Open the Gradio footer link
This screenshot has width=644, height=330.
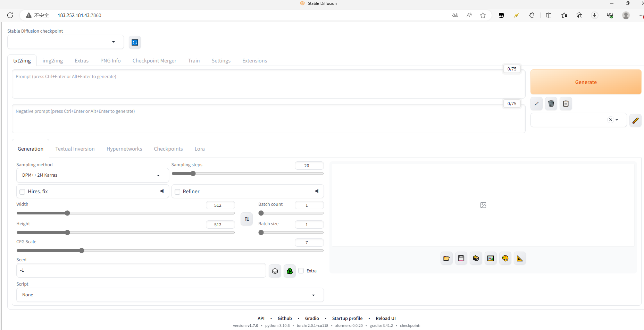[312, 318]
